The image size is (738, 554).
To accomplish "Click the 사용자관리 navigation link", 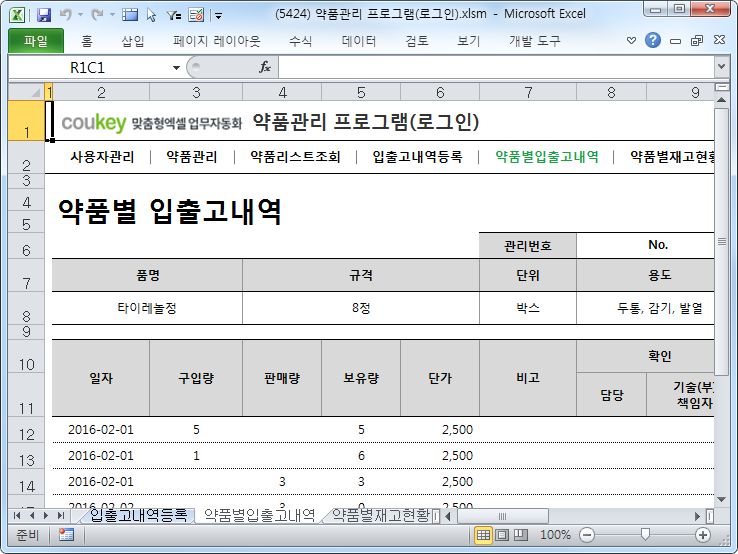I will click(102, 157).
